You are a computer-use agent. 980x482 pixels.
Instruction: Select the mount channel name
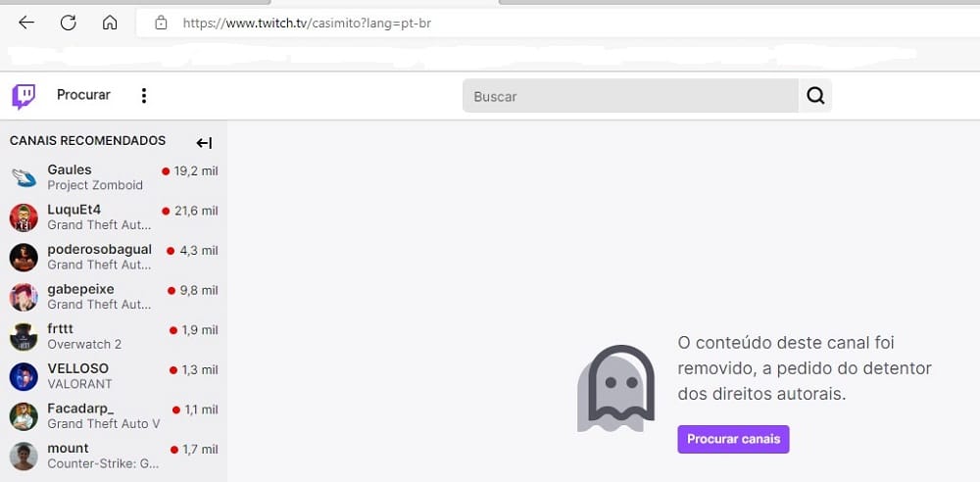pyautogui.click(x=69, y=449)
